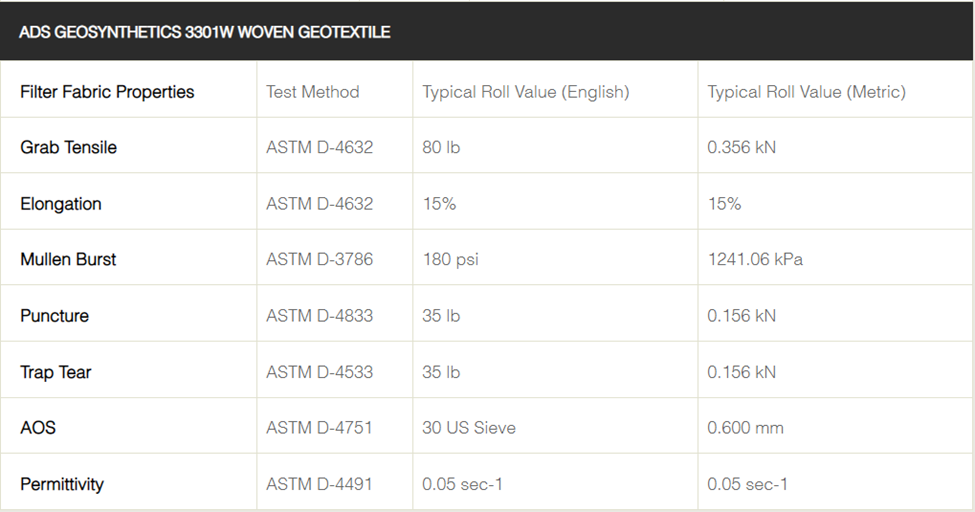The height and width of the screenshot is (512, 975).
Task: Click the Test Method column header
Action: tap(313, 92)
